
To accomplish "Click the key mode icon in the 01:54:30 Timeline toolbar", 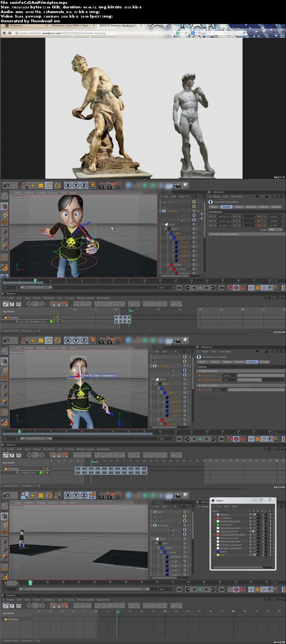I will pyautogui.click(x=5, y=304).
